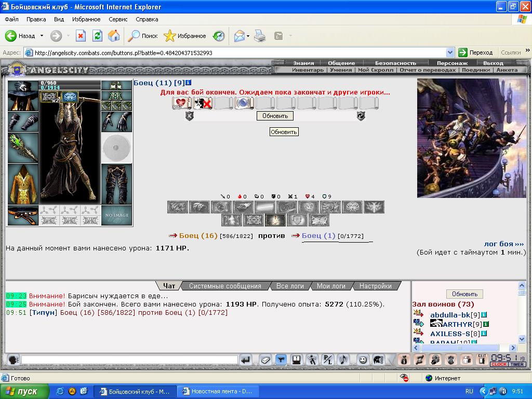Open the Mail button dropdown arrow
532x399 pixels.
point(248,36)
